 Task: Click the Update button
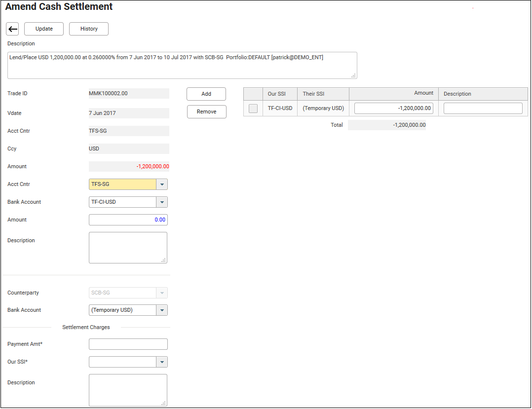pyautogui.click(x=44, y=29)
